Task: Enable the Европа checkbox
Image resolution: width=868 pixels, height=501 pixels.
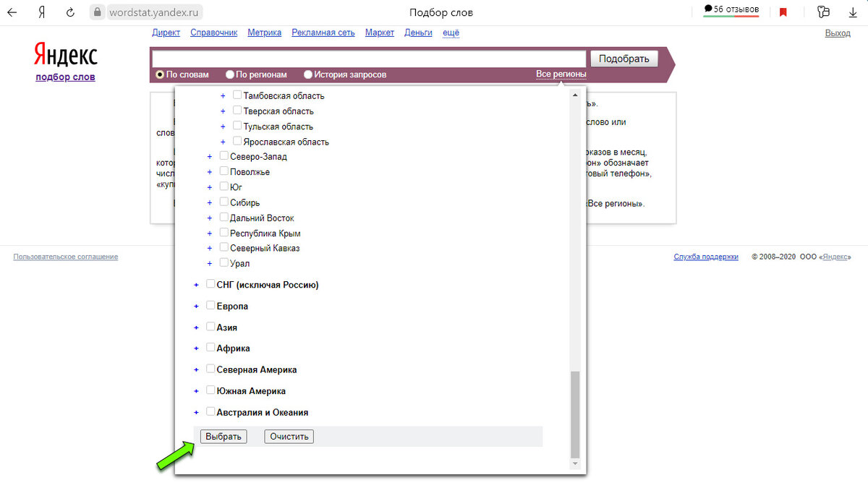Action: (x=210, y=306)
